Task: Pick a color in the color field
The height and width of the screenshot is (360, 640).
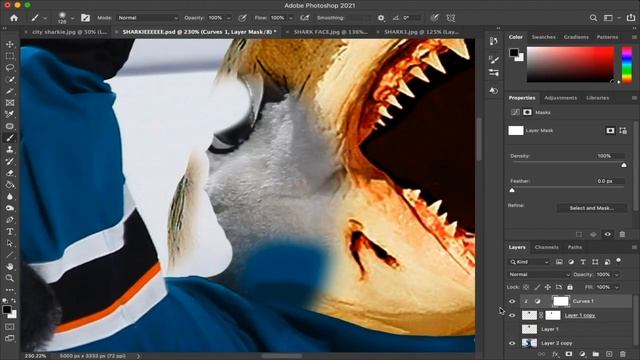Action: pos(570,64)
